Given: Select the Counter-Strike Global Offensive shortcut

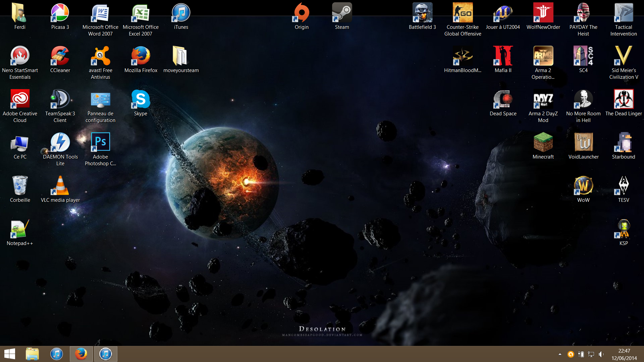Looking at the screenshot, I should tap(463, 13).
